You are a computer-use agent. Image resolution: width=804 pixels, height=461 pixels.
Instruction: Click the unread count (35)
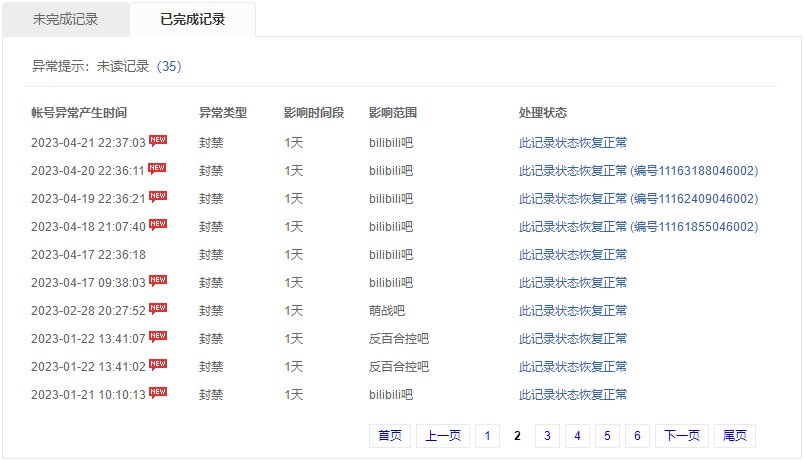point(168,66)
